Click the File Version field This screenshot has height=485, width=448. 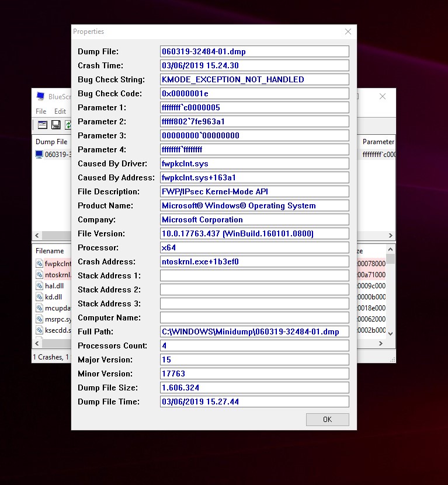(255, 233)
